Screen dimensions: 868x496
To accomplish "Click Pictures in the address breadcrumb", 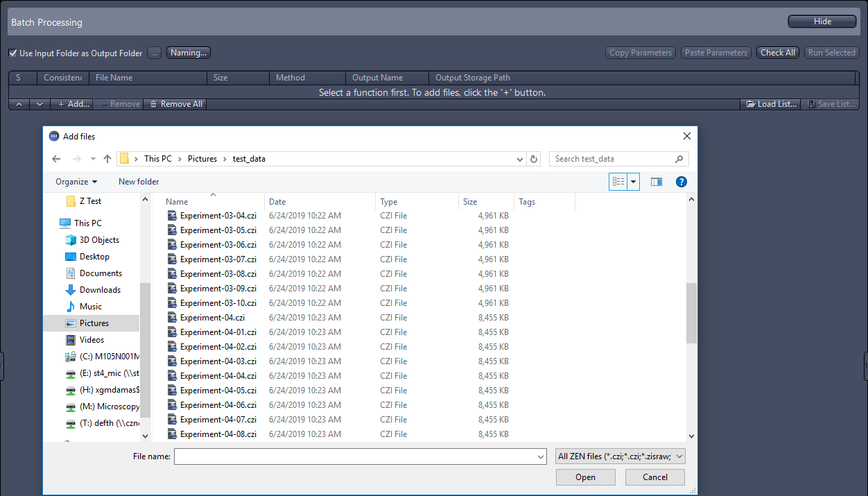I will click(202, 159).
